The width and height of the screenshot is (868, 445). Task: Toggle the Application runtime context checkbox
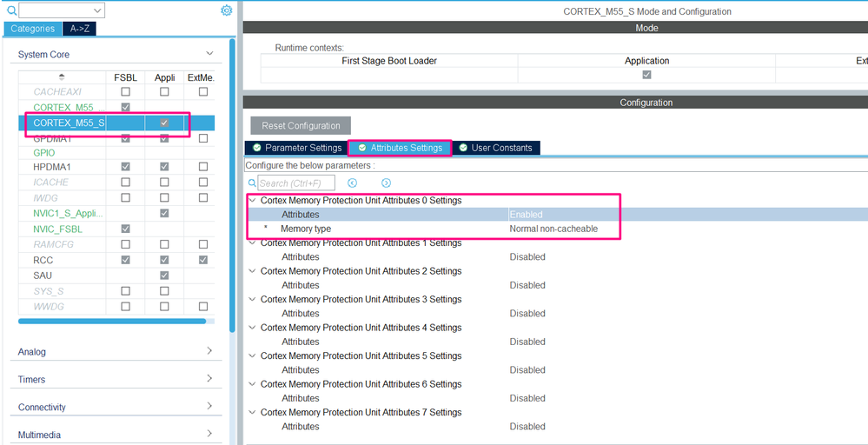646,75
